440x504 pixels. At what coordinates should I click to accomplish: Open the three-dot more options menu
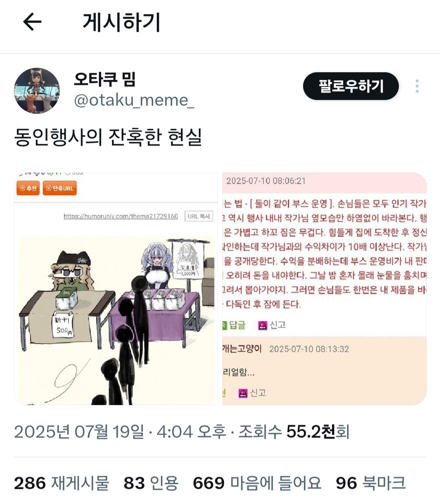pyautogui.click(x=417, y=86)
